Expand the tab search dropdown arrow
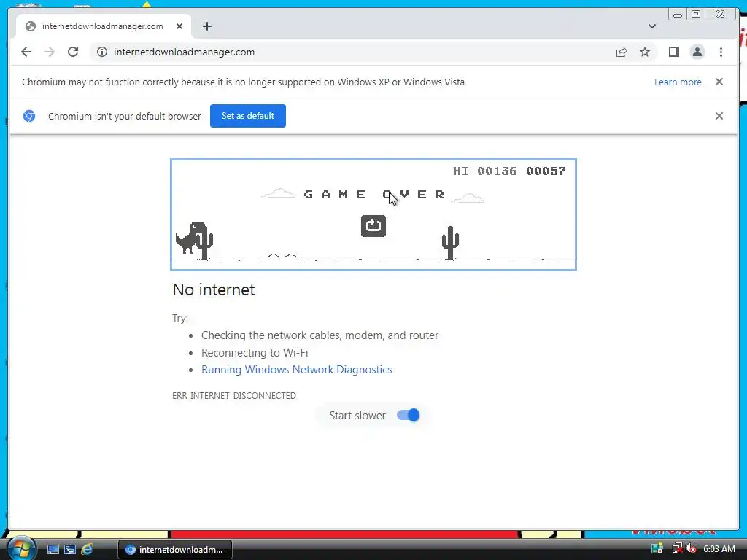The height and width of the screenshot is (560, 747). click(x=651, y=26)
